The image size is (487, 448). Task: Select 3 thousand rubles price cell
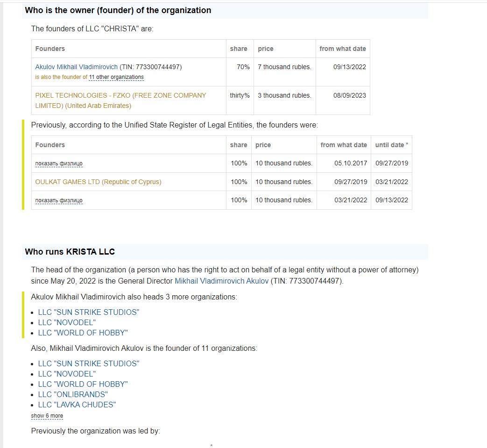coord(285,100)
